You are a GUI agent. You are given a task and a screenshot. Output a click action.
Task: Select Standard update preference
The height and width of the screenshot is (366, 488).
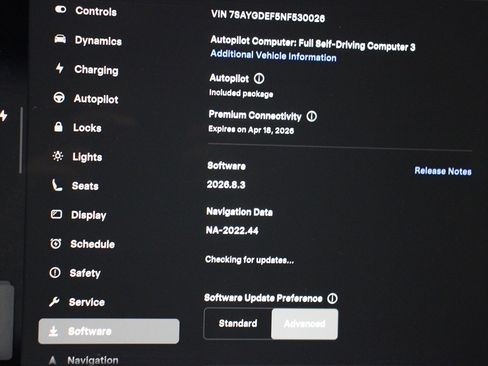[x=238, y=323]
